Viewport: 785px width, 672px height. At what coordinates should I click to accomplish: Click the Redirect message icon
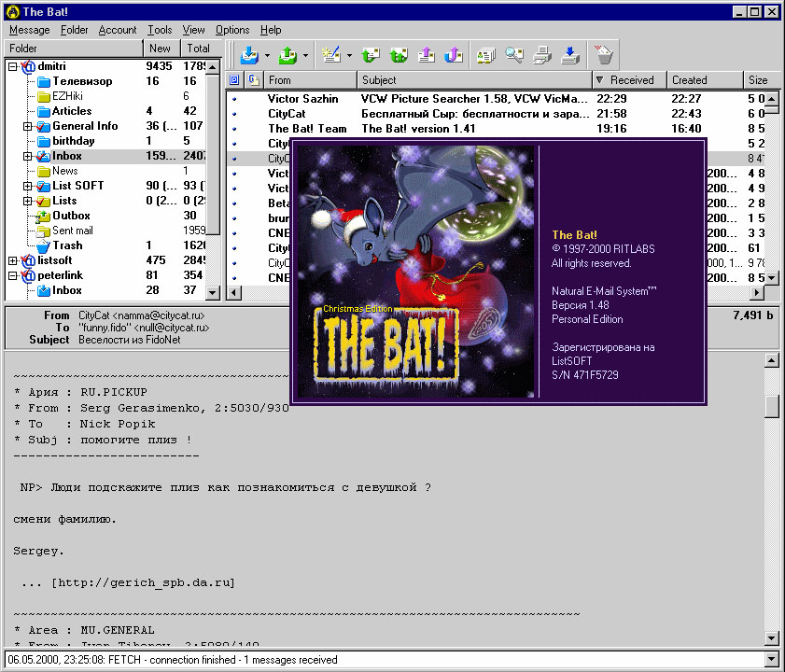click(454, 55)
